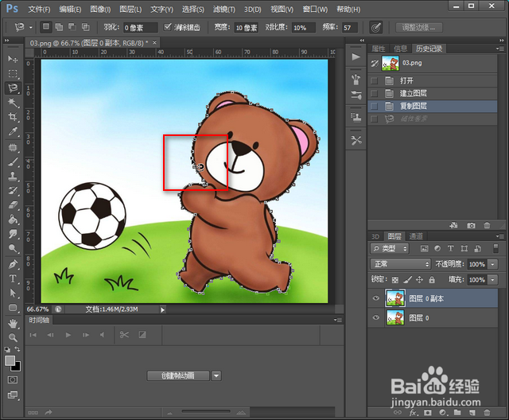Open the layer filter 类型 dropdown
Image resolution: width=509 pixels, height=420 pixels.
click(x=390, y=249)
